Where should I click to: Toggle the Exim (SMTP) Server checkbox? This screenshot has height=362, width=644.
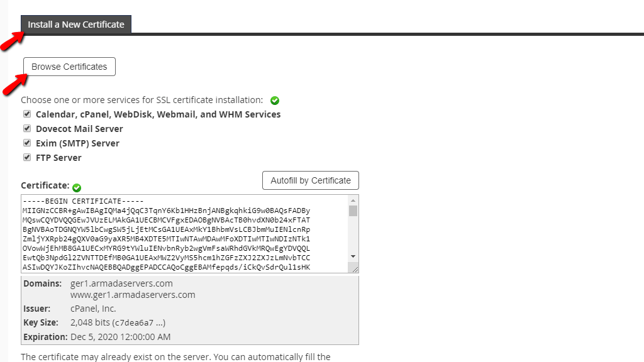27,143
